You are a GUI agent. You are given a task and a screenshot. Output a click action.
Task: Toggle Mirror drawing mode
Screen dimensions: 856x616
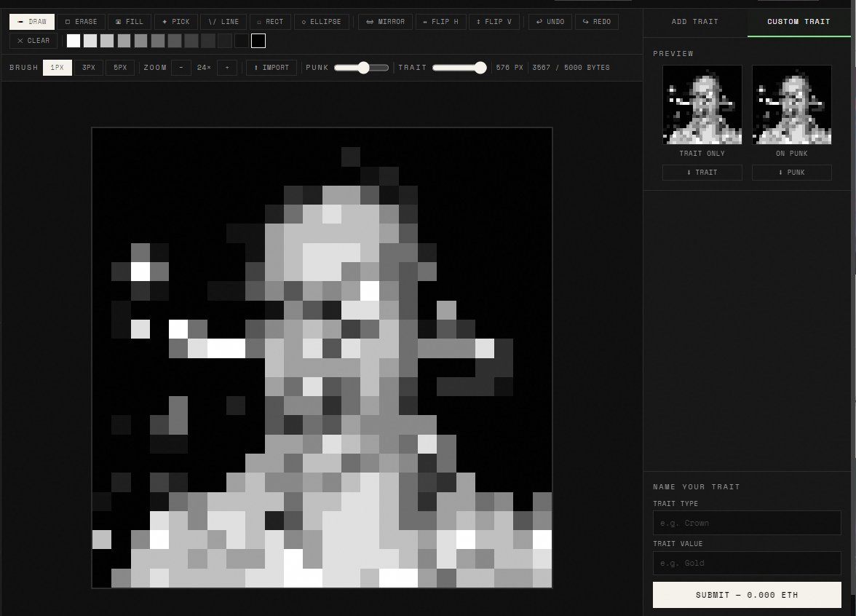(x=386, y=22)
